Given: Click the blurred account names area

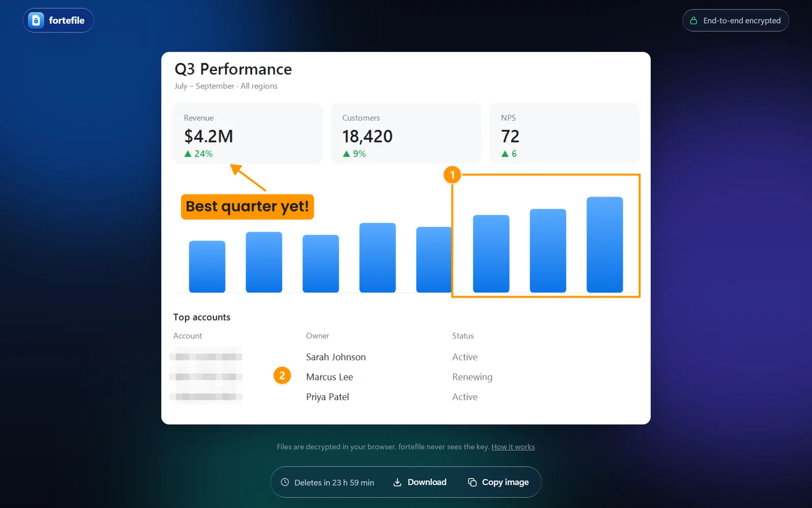Looking at the screenshot, I should 206,376.
